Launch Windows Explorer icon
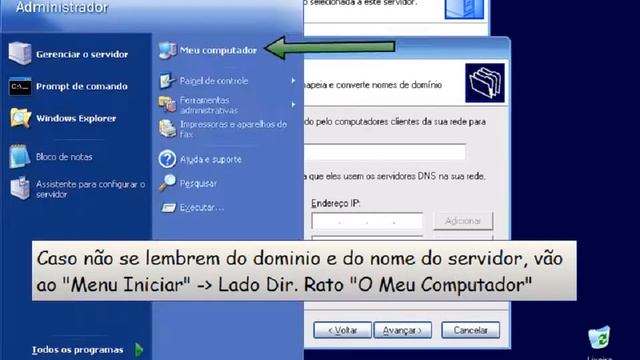The width and height of the screenshot is (640, 360). (x=20, y=118)
